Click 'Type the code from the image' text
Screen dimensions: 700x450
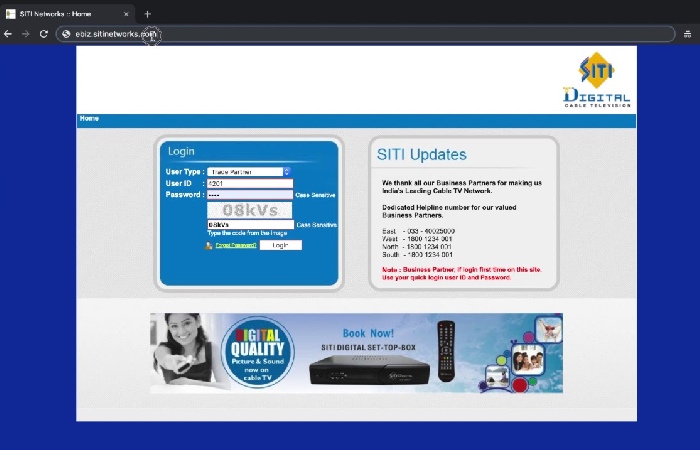[x=247, y=233]
